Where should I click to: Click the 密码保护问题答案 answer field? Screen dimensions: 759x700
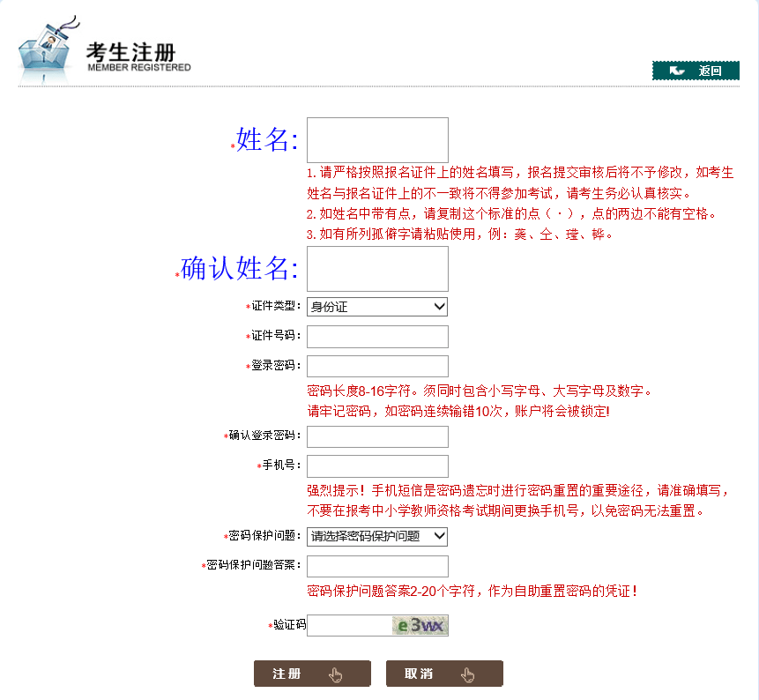377,566
